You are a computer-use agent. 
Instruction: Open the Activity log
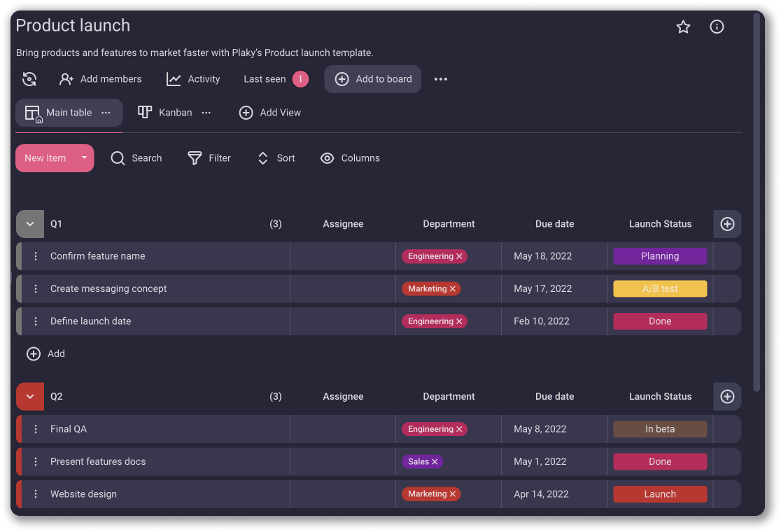(x=193, y=79)
